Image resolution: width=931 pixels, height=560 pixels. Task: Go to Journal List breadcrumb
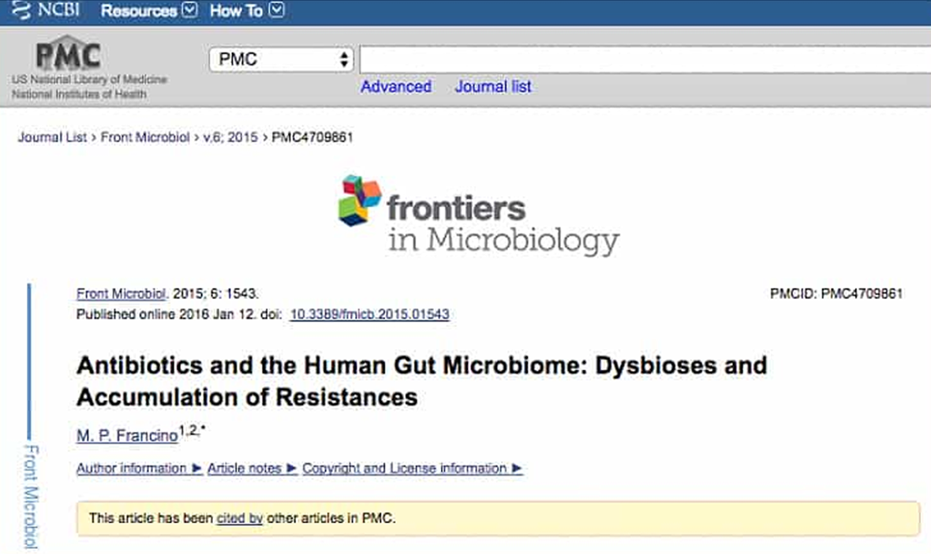pos(53,137)
